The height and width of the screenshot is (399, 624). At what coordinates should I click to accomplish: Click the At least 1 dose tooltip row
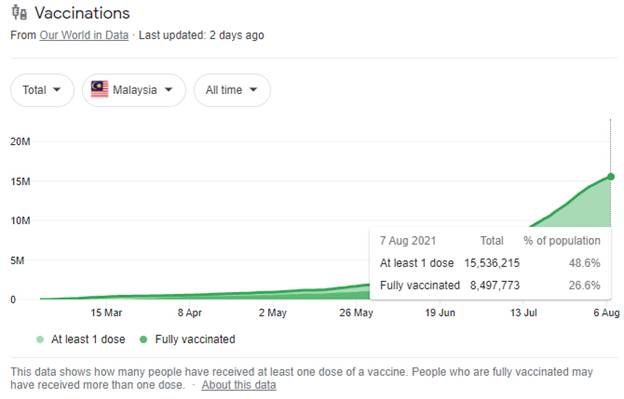[490, 263]
